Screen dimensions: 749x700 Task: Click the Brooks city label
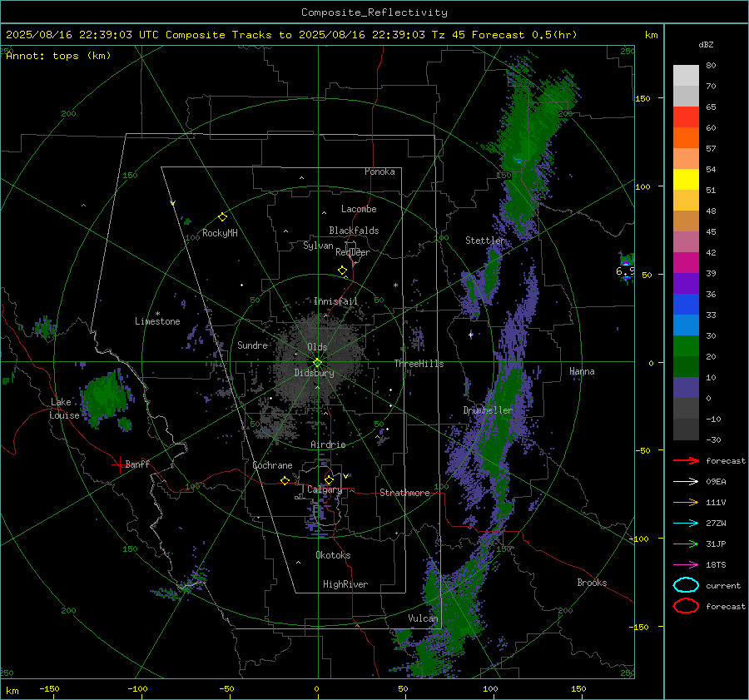[x=592, y=583]
